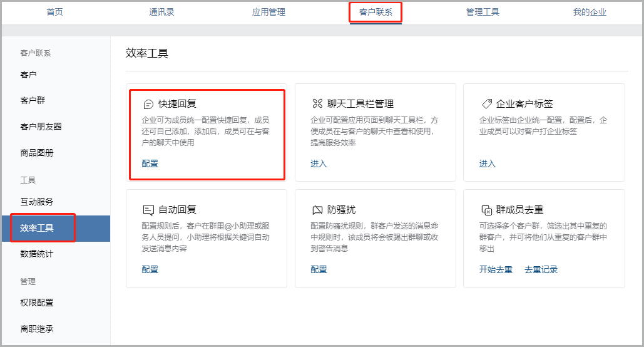Image resolution: width=644 pixels, height=347 pixels.
Task: Open 客户群 in the sidebar
Action: pos(33,100)
